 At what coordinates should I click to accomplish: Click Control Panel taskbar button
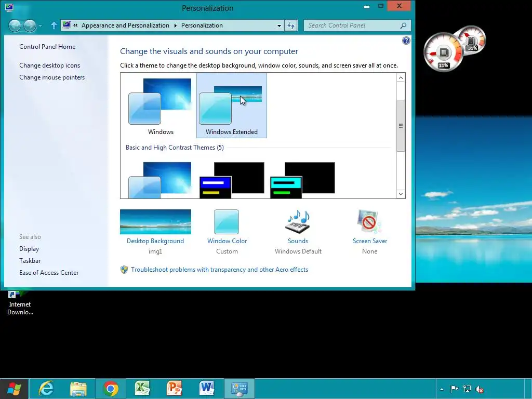coord(239,389)
